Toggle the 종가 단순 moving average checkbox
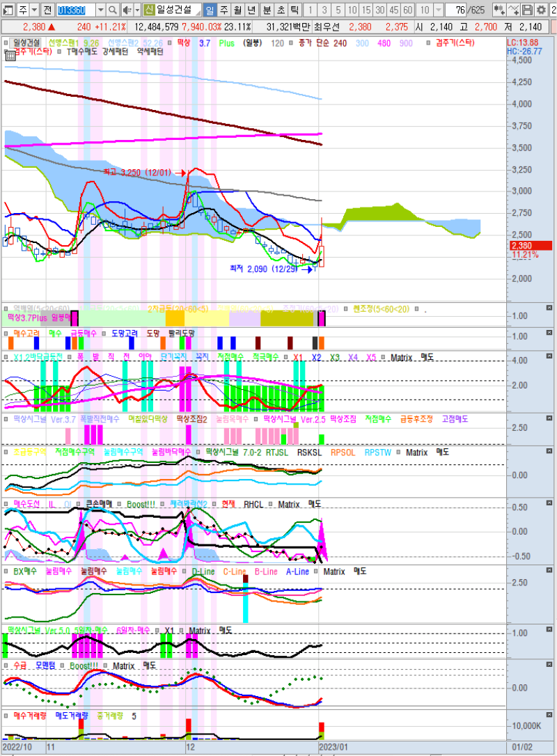557x756 pixels. (x=291, y=43)
